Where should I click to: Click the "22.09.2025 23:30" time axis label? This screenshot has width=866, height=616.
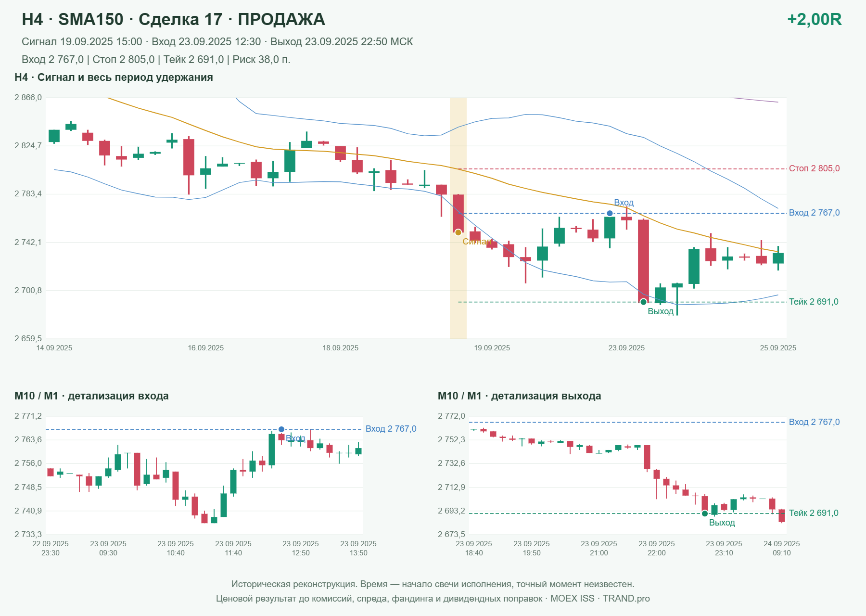coord(51,548)
